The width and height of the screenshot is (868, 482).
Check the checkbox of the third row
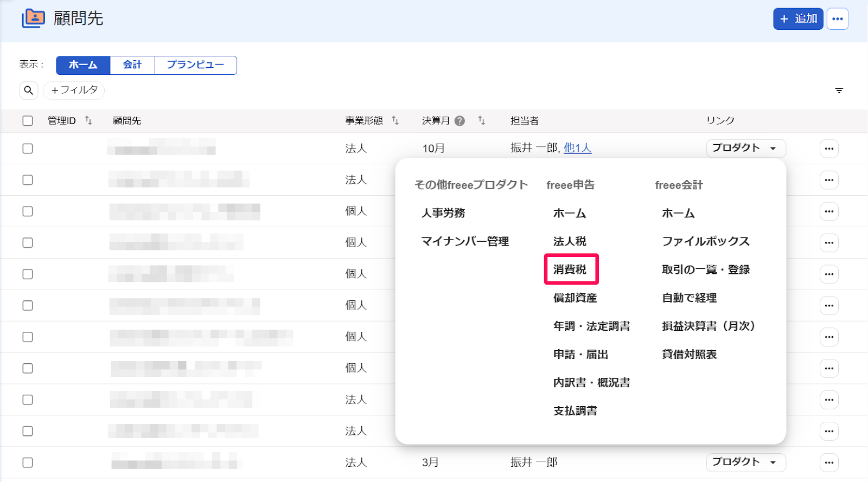pos(28,211)
